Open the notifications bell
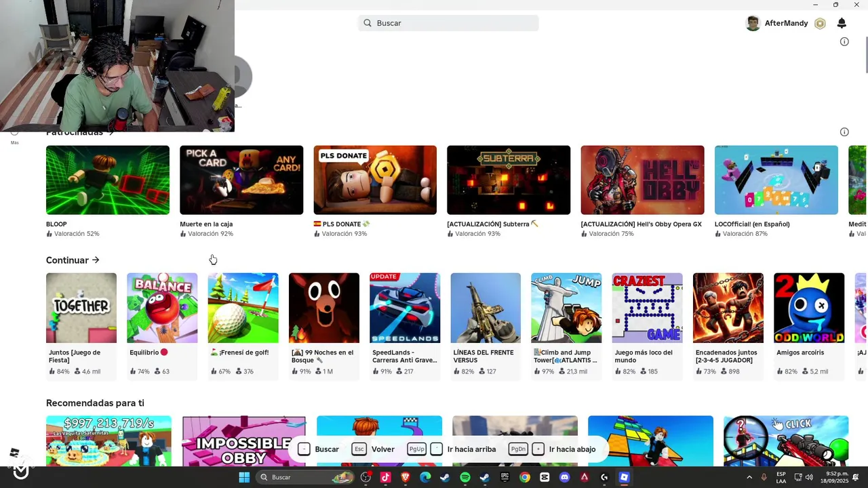Viewport: 868px width, 488px height. tap(842, 23)
